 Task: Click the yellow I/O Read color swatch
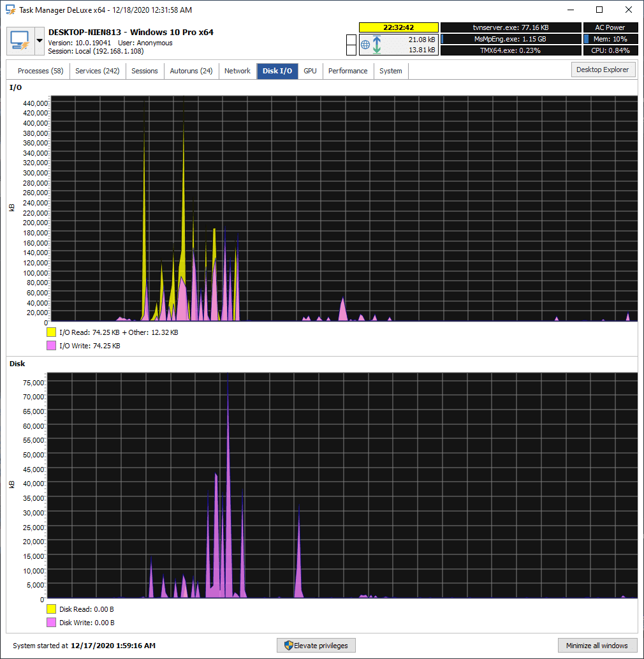pyautogui.click(x=51, y=332)
